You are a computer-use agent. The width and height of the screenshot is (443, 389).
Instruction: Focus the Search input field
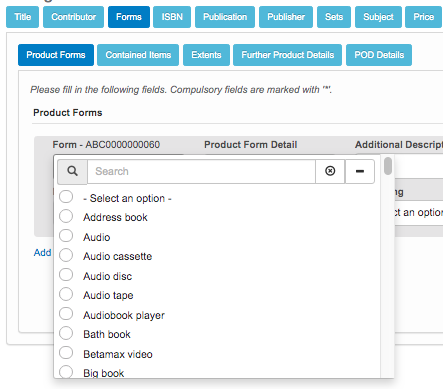coord(201,171)
